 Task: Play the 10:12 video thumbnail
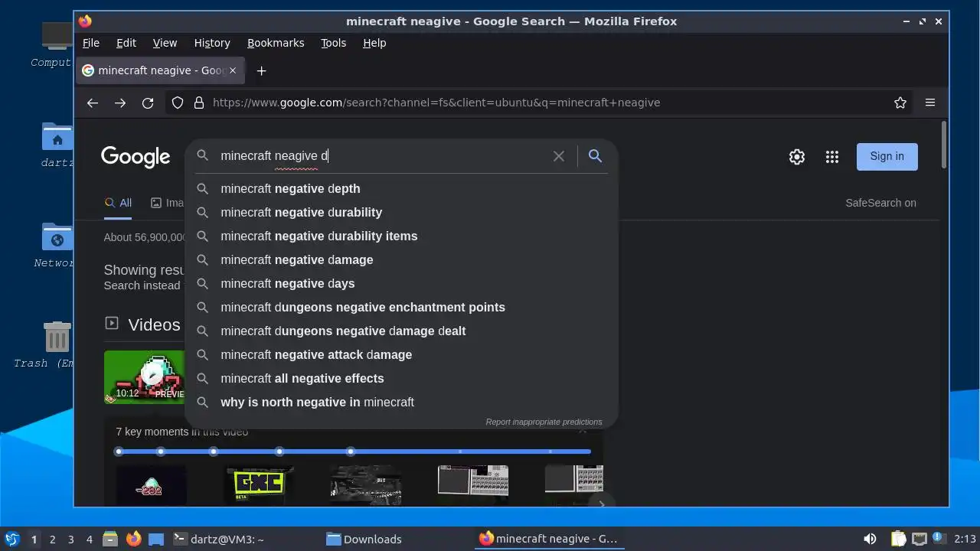click(x=145, y=377)
